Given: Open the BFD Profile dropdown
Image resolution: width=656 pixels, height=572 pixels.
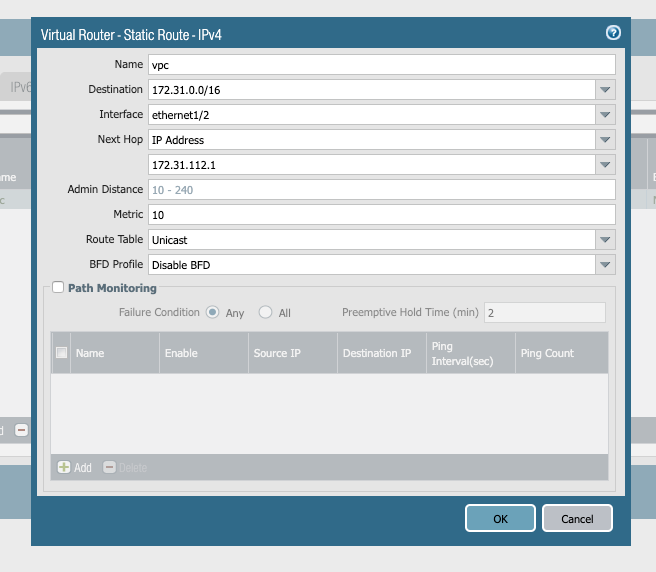Looking at the screenshot, I should 604,265.
